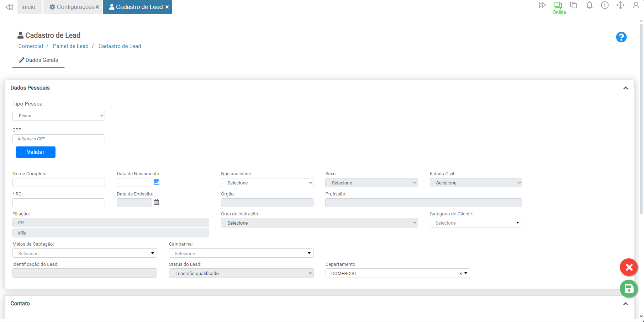Expand the Nacionalidade dropdown
The width and height of the screenshot is (644, 322).
click(267, 183)
